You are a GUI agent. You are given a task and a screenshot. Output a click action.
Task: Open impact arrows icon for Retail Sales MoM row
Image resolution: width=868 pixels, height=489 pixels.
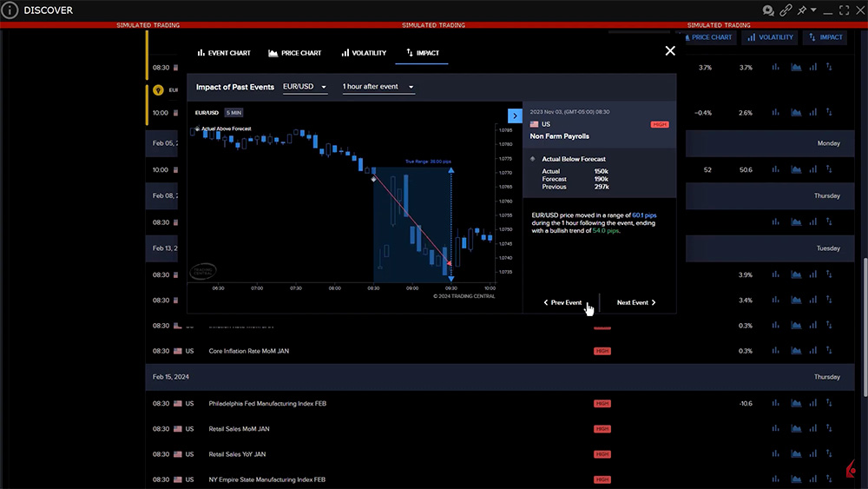(x=830, y=429)
